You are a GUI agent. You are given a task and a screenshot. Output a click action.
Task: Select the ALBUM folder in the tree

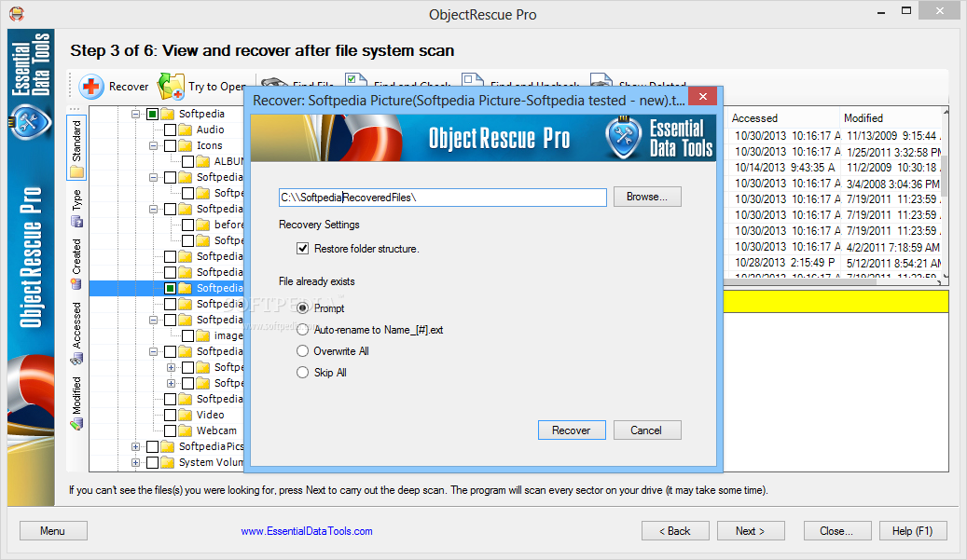(x=228, y=161)
